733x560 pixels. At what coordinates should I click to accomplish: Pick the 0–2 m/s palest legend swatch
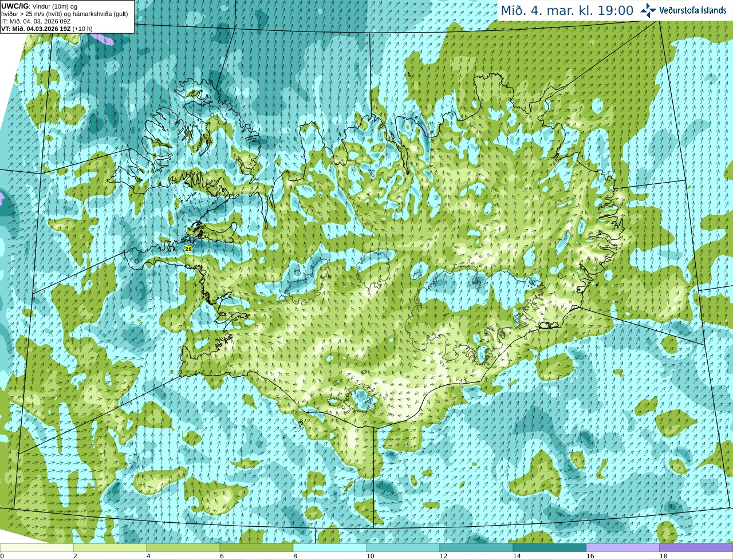point(37,548)
